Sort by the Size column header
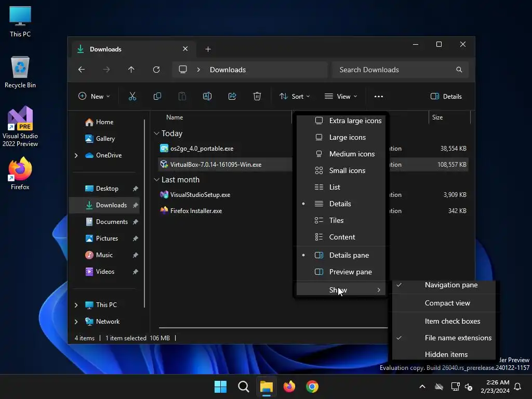Image resolution: width=532 pixels, height=399 pixels. point(437,117)
